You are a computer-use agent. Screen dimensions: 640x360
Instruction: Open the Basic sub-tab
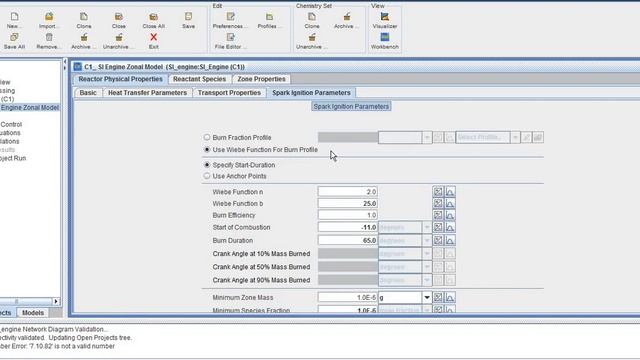(x=88, y=93)
